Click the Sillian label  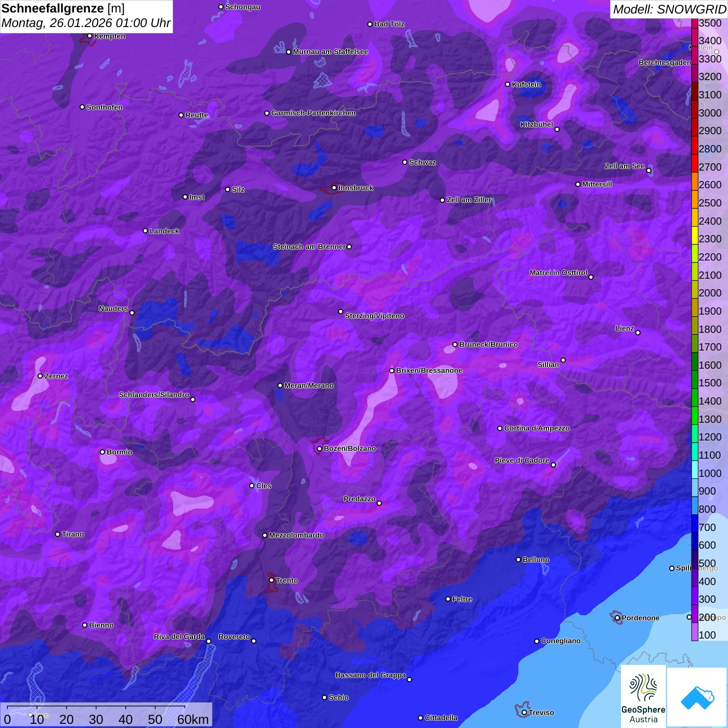pos(548,365)
